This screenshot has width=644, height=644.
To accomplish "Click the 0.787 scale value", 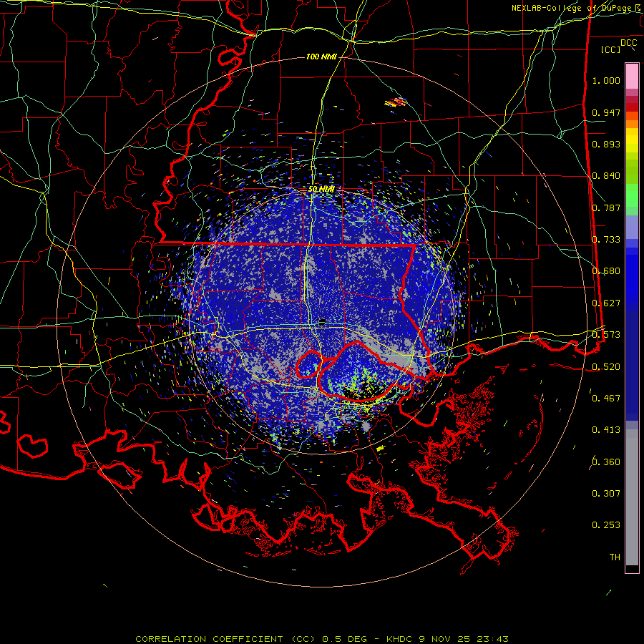I will pos(606,208).
